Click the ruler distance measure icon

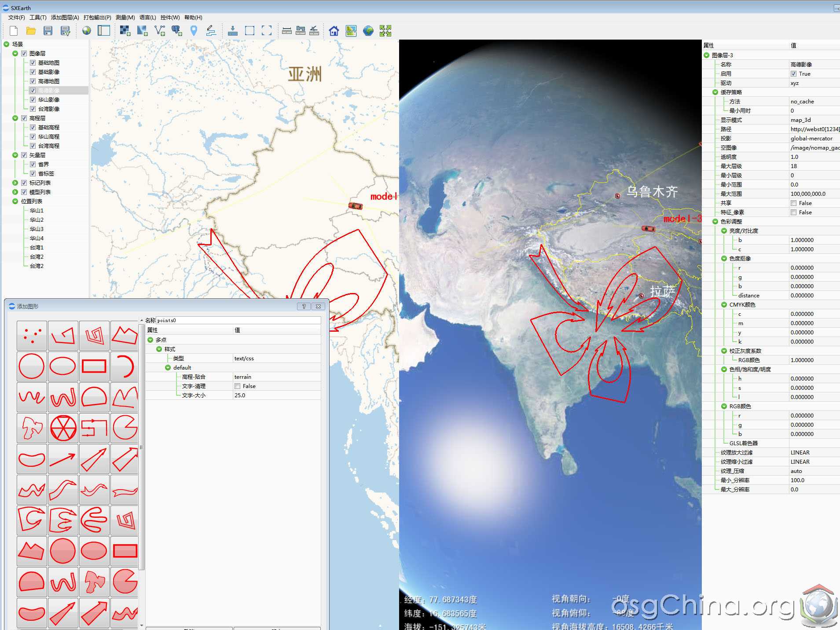[x=287, y=30]
